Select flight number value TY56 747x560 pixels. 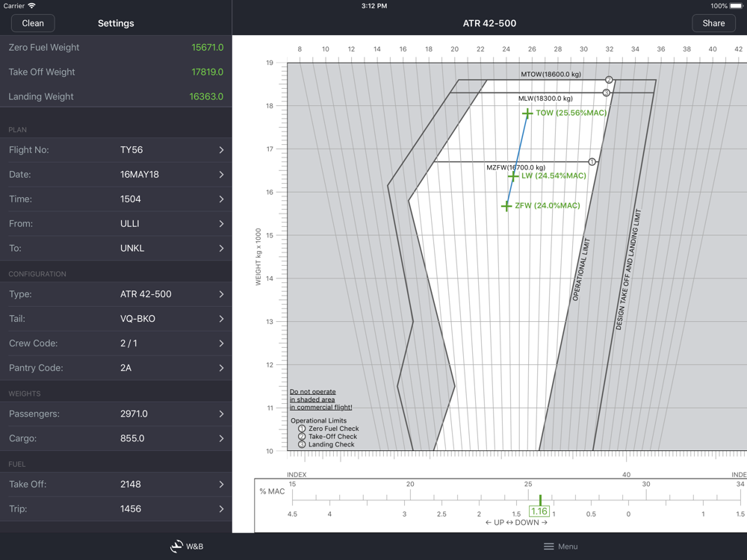[131, 150]
